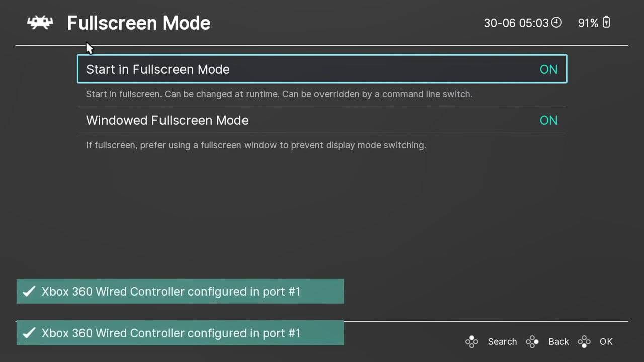Dismiss the top Xbox 360 controller notification
This screenshot has width=644, height=362.
pyautogui.click(x=180, y=291)
